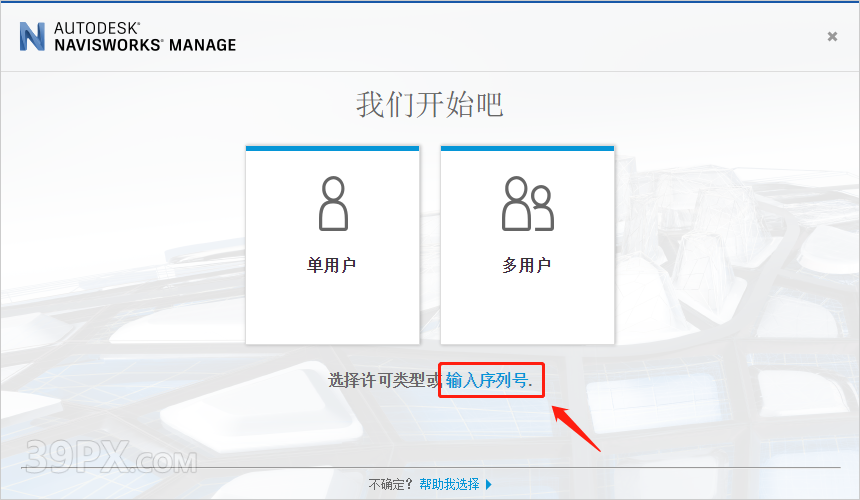Click the 单用户 card's blue top bar
Image resolution: width=860 pixels, height=500 pixels.
tap(332, 148)
